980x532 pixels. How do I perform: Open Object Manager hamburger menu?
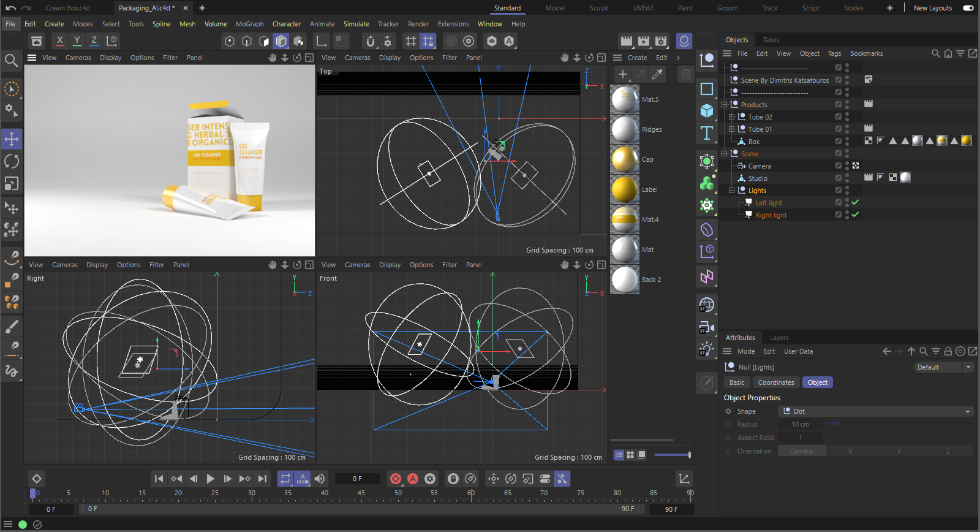(727, 53)
